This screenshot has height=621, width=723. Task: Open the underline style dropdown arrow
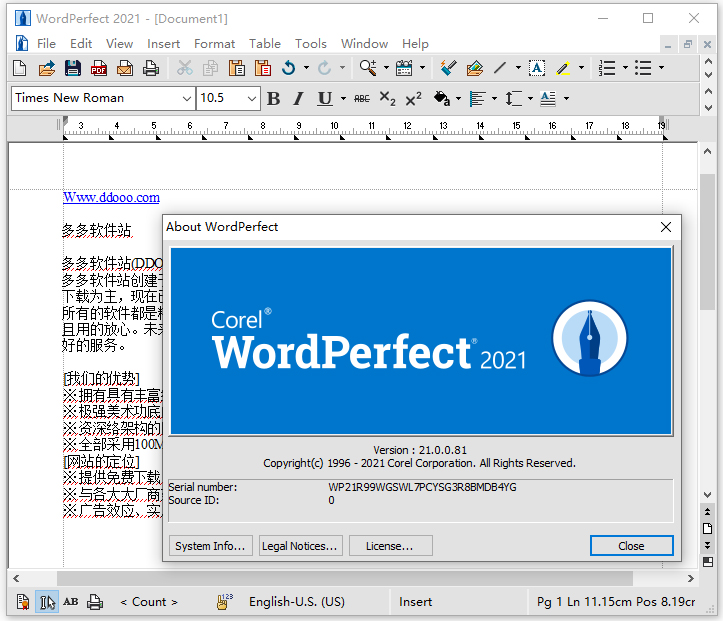(x=343, y=98)
